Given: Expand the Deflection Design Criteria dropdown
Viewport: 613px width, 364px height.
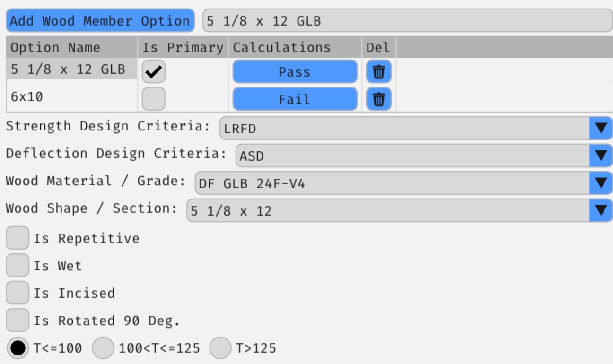Looking at the screenshot, I should [x=599, y=154].
